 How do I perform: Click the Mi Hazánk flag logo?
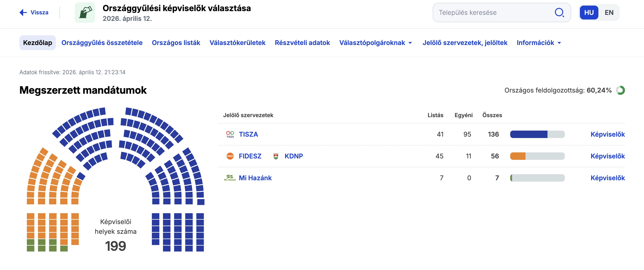click(x=230, y=178)
